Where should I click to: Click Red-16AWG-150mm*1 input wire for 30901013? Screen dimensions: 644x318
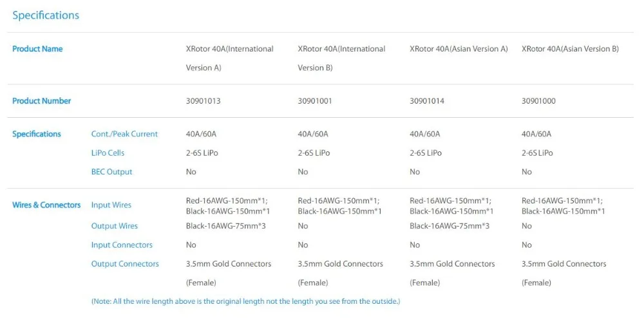[227, 201]
